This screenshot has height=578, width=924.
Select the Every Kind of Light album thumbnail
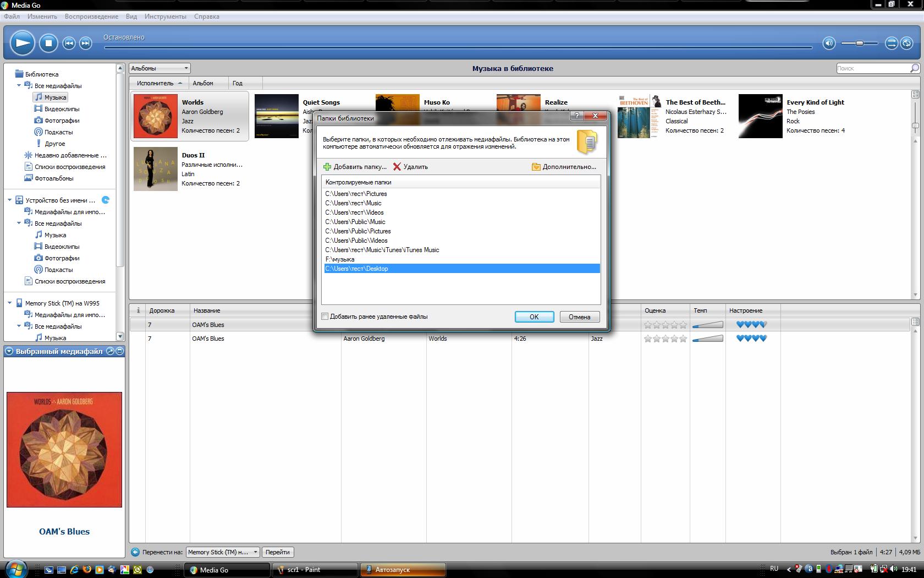click(760, 116)
